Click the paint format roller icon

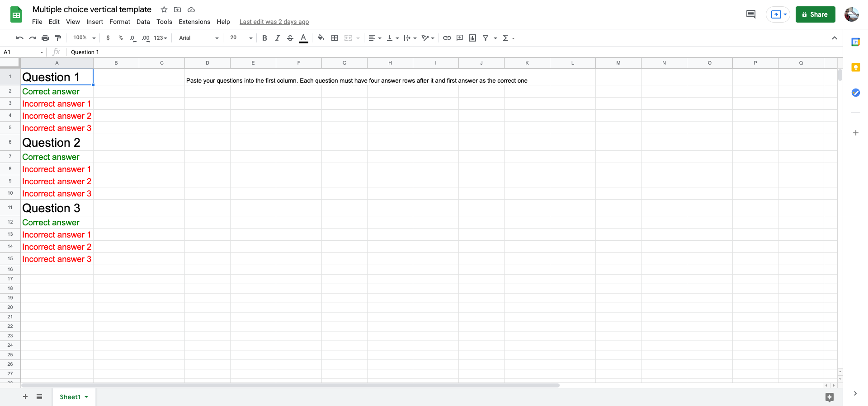pos(58,38)
